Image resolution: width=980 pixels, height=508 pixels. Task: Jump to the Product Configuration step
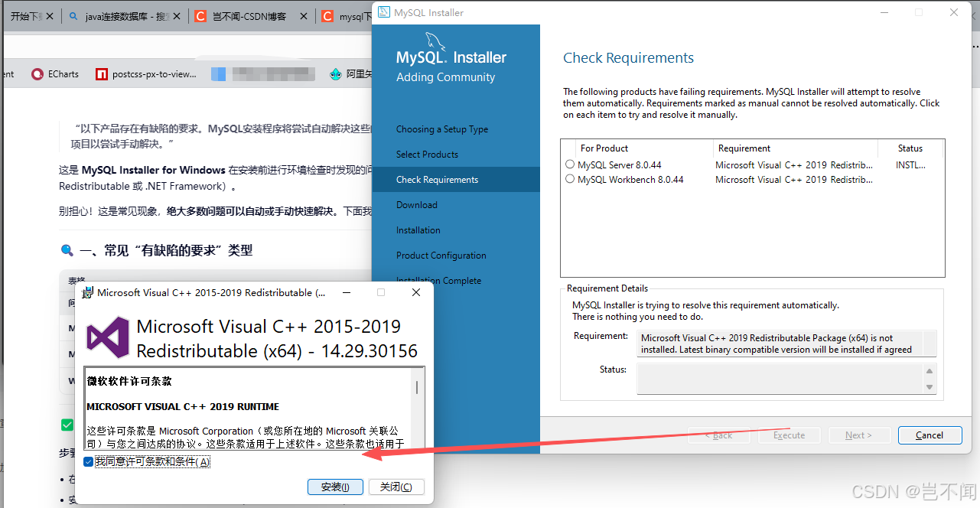click(x=441, y=256)
